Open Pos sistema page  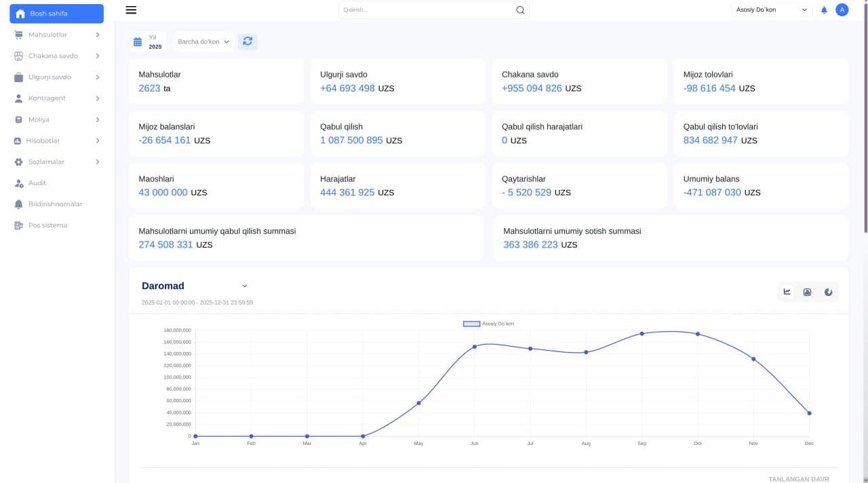point(47,225)
